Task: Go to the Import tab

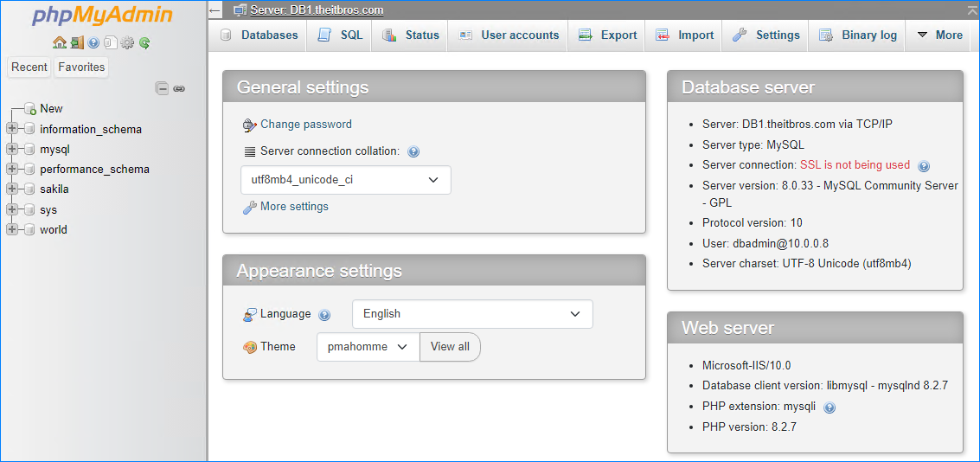Action: (x=683, y=35)
